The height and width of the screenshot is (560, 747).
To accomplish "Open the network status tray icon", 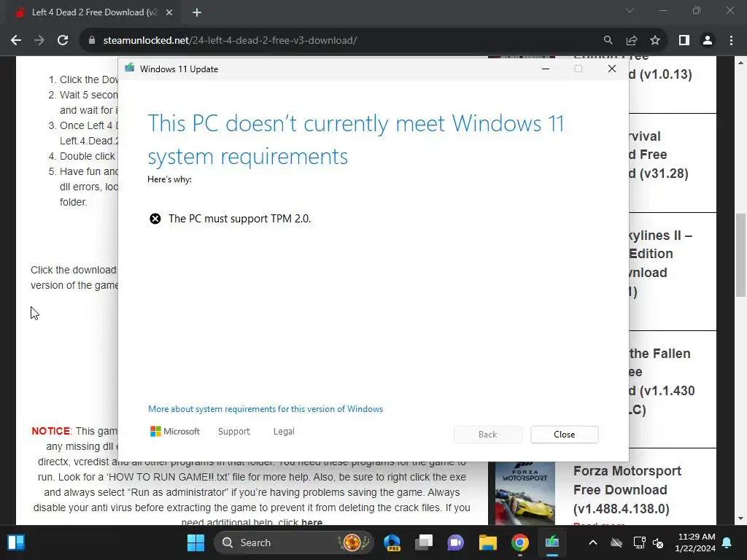I will click(639, 542).
